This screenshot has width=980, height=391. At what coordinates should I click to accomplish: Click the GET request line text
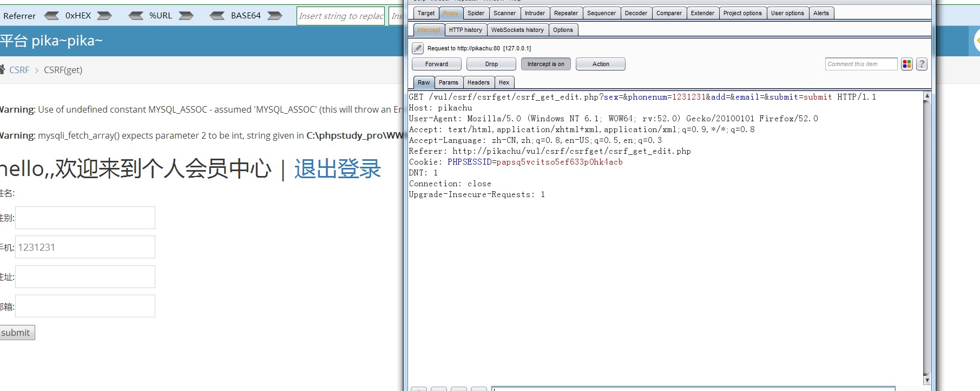[642, 97]
